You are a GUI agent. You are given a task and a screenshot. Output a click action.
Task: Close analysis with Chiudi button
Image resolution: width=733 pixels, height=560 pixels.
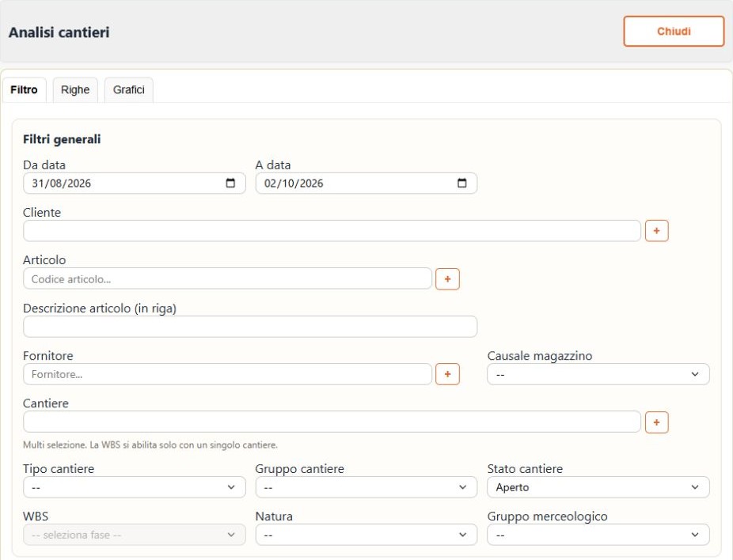(x=674, y=32)
